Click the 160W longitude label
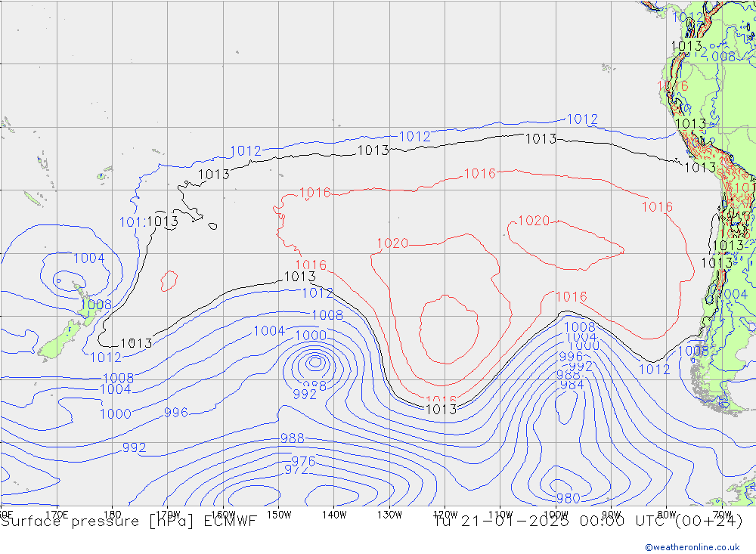756x554 pixels. 223,515
